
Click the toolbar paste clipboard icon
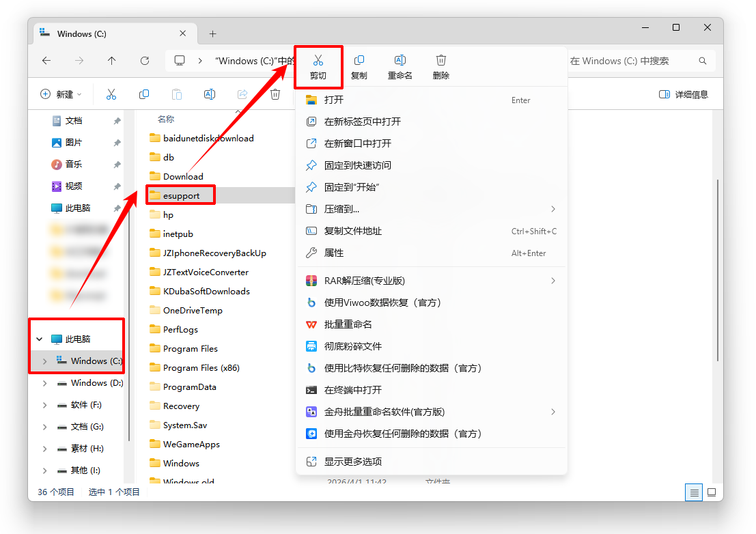coord(177,94)
